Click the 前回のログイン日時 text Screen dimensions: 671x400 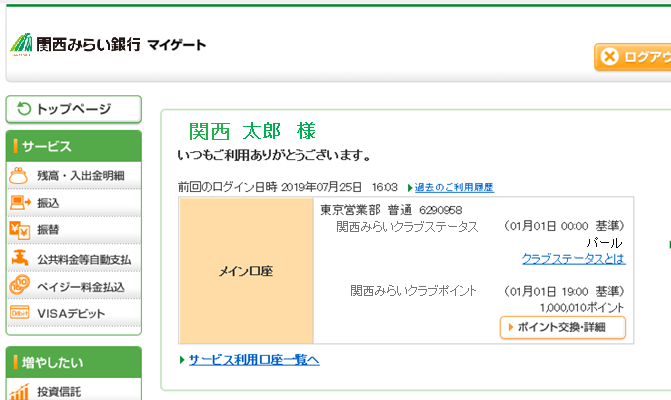click(x=227, y=187)
